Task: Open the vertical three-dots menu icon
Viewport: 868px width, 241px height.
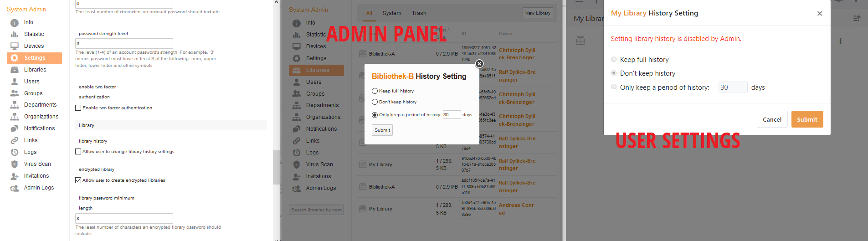Action: pos(840,41)
